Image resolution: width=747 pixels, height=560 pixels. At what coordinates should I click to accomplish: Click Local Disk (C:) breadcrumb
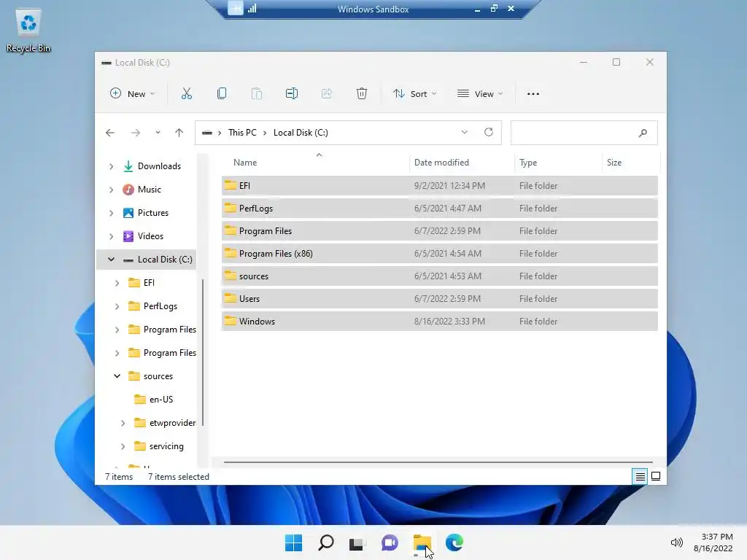point(301,133)
